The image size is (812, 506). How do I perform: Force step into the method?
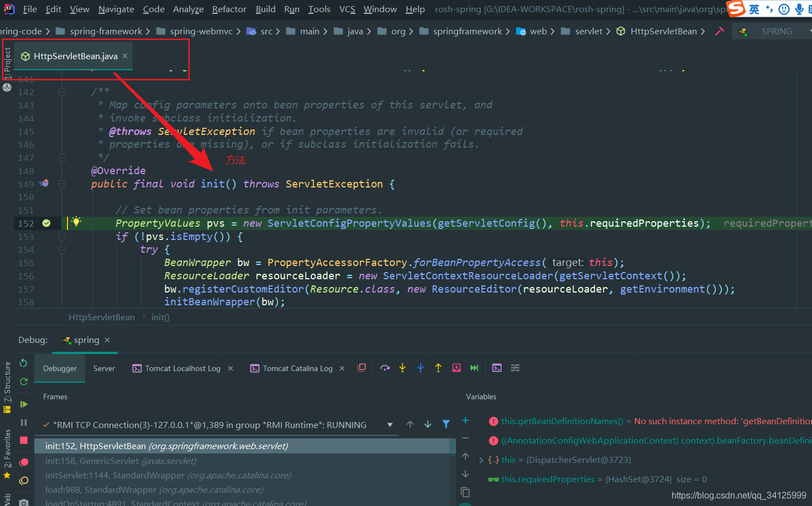coord(420,368)
